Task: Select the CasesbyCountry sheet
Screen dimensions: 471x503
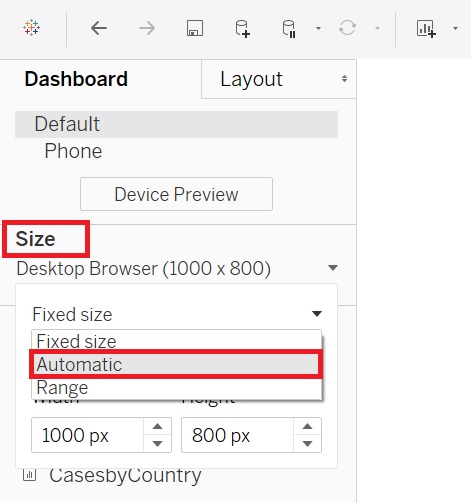Action: click(125, 475)
